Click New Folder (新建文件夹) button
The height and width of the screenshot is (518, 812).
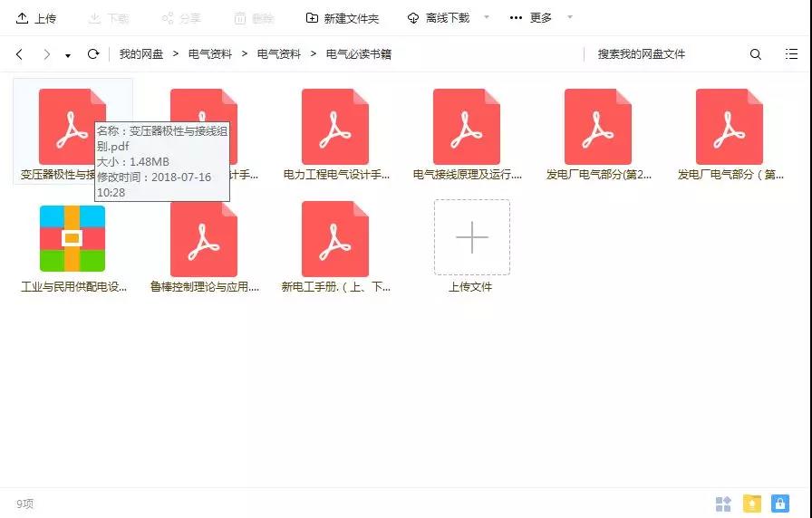tap(343, 18)
